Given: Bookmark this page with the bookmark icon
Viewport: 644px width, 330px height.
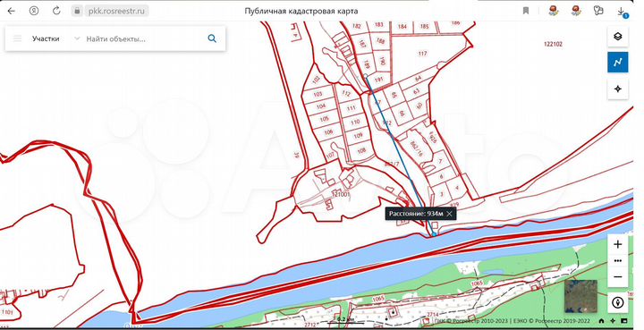Looking at the screenshot, I should [526, 11].
